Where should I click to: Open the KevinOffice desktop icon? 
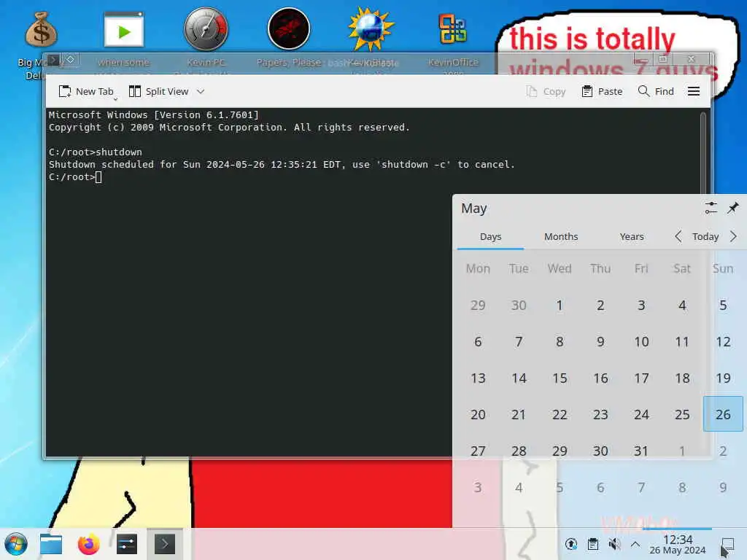pyautogui.click(x=452, y=28)
